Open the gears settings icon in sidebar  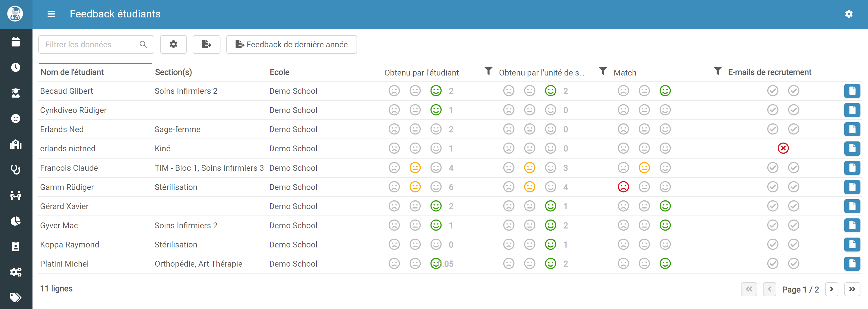coord(15,272)
